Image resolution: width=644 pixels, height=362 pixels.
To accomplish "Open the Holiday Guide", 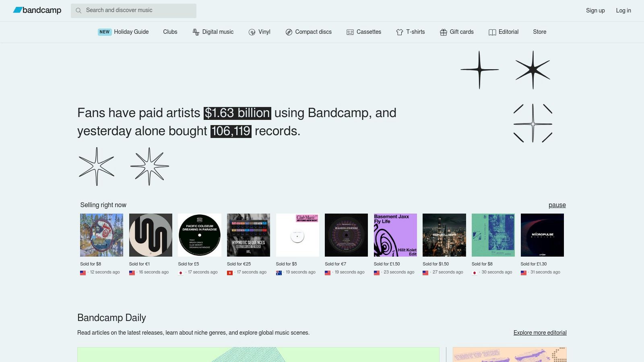I will 131,32.
